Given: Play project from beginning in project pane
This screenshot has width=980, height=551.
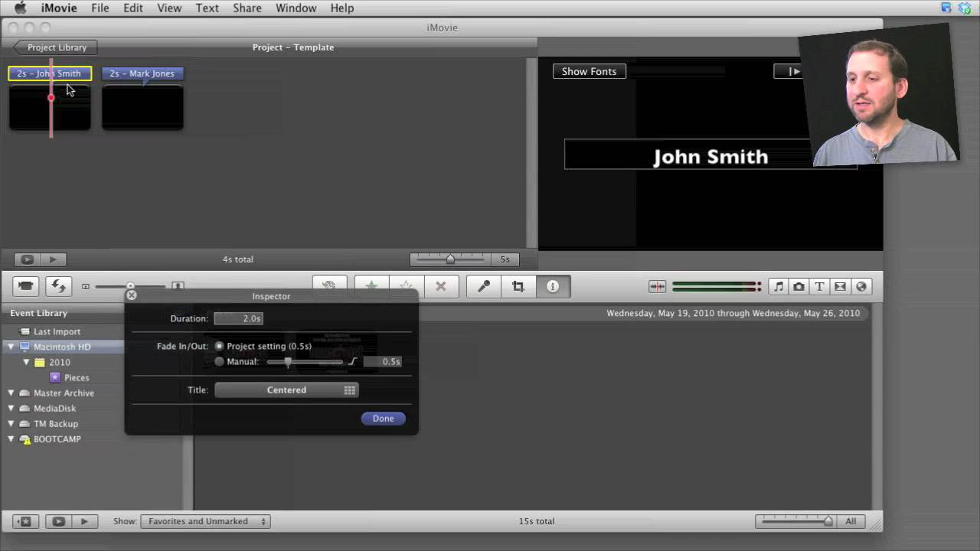Looking at the screenshot, I should pyautogui.click(x=53, y=259).
